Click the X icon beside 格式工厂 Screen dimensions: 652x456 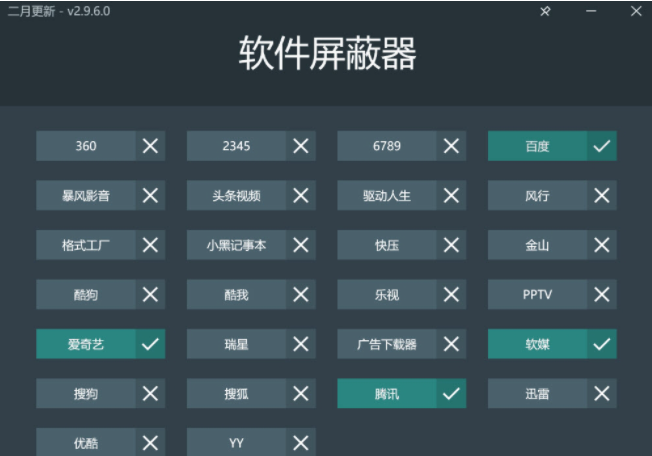click(x=150, y=245)
